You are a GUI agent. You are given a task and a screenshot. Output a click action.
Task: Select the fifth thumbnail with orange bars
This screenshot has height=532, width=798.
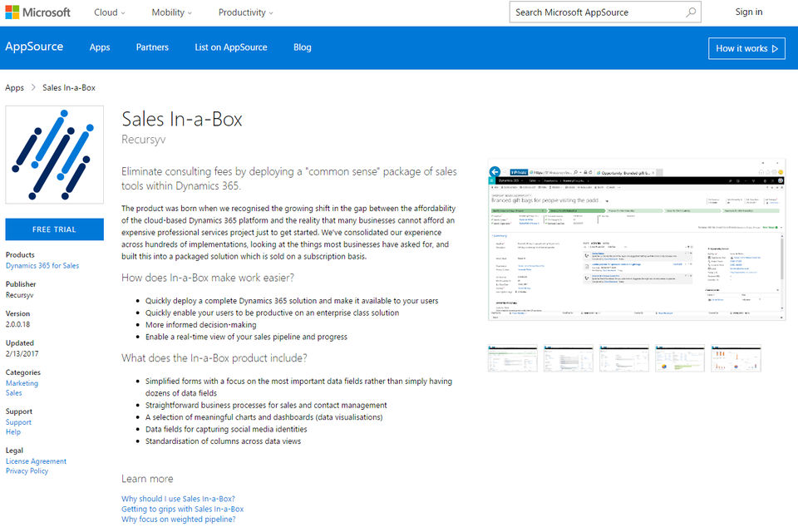click(736, 358)
